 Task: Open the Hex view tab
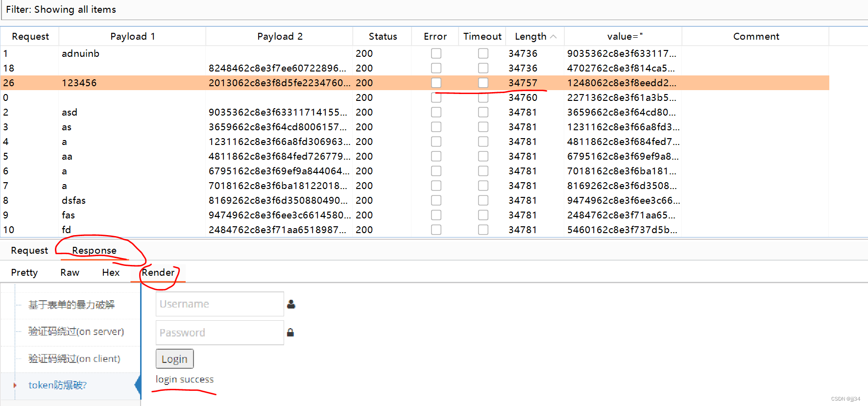coord(111,272)
